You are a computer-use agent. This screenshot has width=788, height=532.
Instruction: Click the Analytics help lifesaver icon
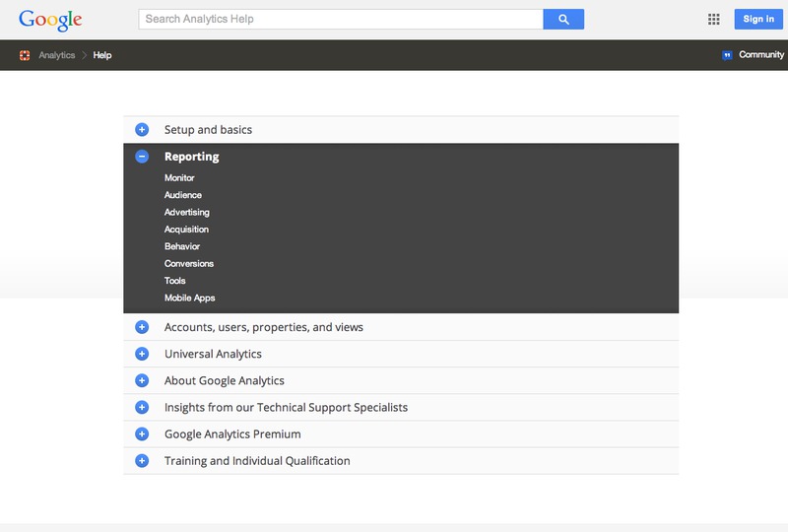[25, 55]
